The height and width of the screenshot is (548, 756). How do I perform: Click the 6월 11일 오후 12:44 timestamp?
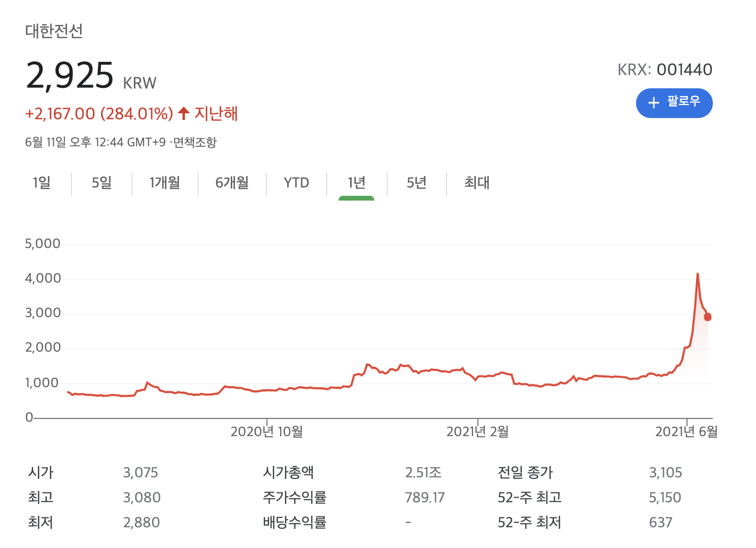tap(95, 142)
